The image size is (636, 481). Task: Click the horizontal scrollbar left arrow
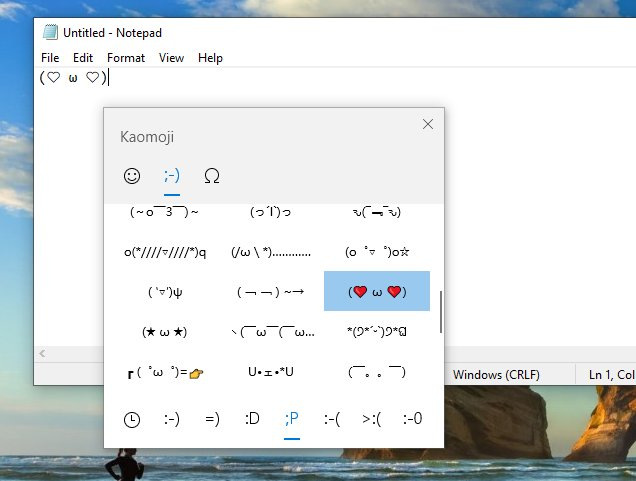pyautogui.click(x=42, y=354)
